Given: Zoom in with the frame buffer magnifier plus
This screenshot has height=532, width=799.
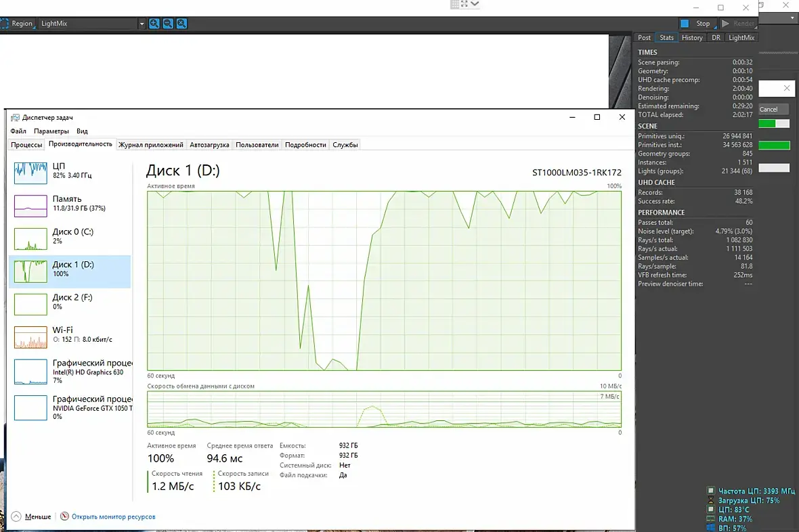Looking at the screenshot, I should 154,24.
